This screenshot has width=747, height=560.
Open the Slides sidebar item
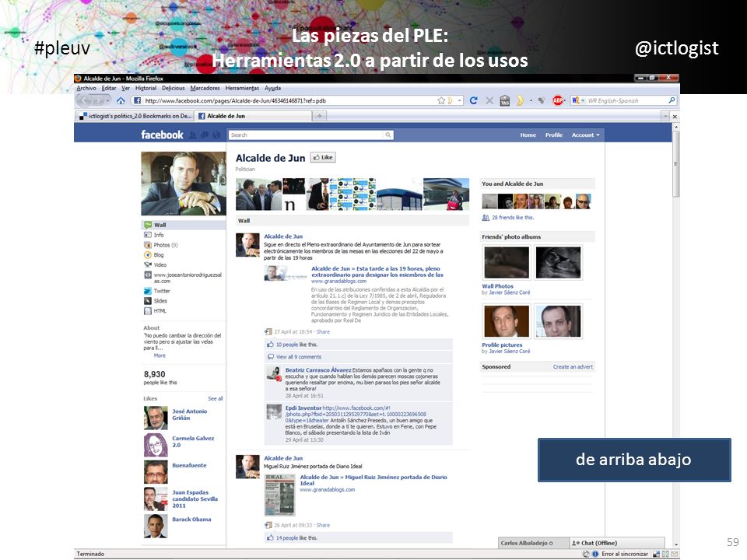click(156, 301)
